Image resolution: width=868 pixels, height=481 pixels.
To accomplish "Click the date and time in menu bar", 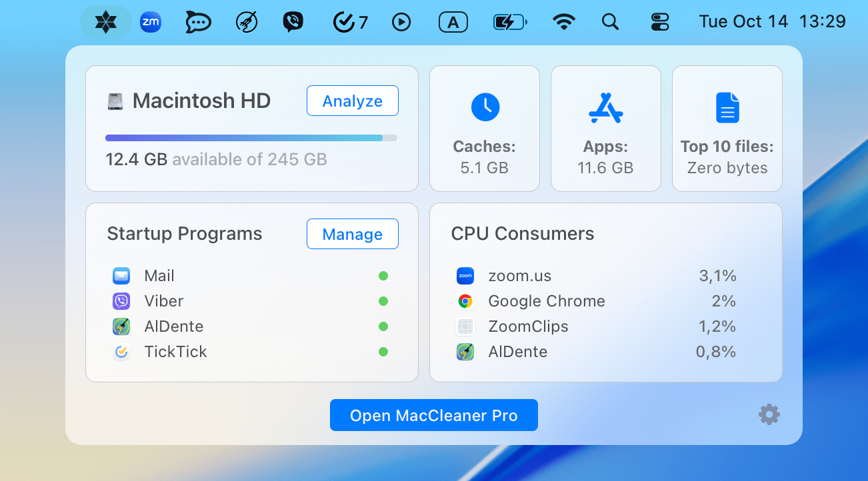I will click(772, 22).
